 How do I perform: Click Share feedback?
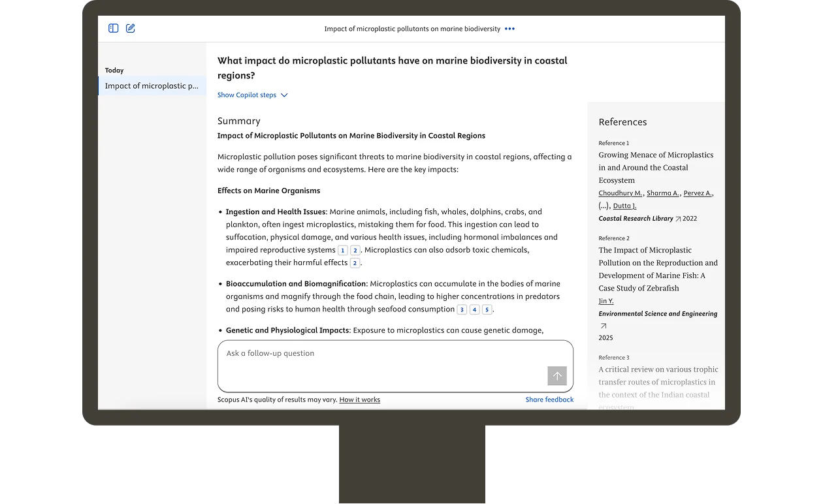[x=549, y=399]
